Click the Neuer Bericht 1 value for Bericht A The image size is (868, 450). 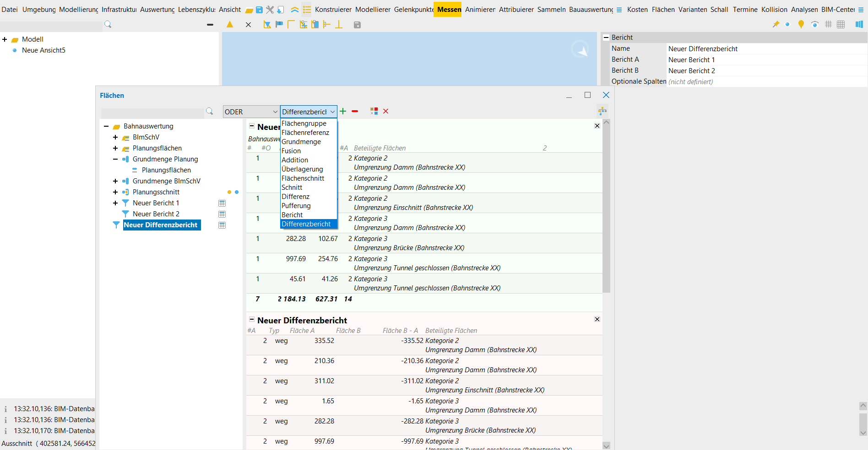tap(691, 60)
